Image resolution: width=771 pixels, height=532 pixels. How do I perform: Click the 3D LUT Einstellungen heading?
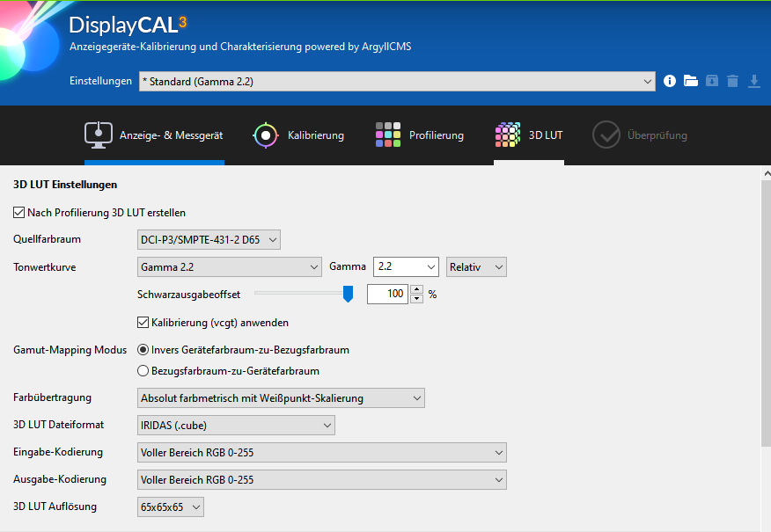(65, 185)
